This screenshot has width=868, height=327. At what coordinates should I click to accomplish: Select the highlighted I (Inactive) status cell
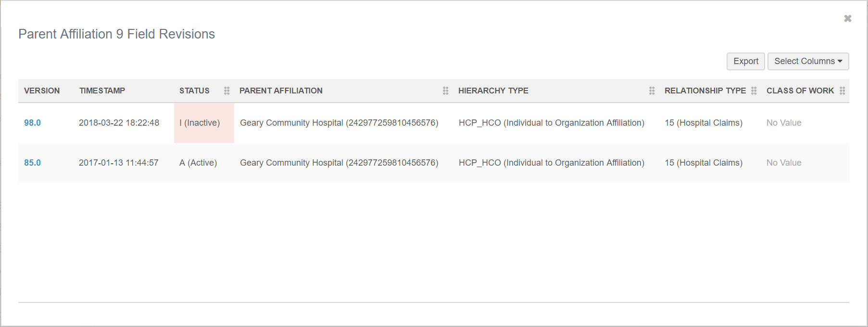click(200, 123)
